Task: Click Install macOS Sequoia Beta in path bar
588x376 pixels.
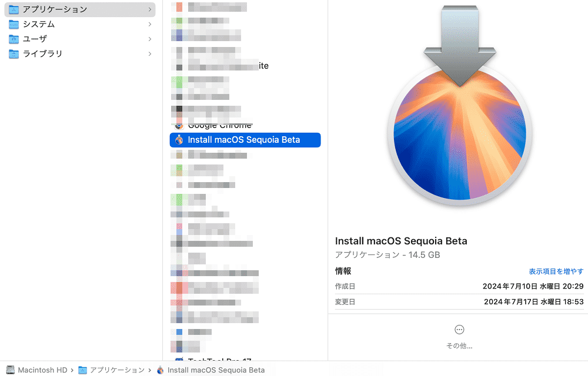Action: coord(216,370)
